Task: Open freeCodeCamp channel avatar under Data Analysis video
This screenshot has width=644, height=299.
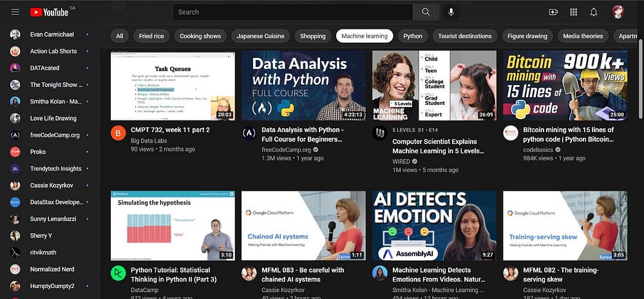Action: point(249,133)
